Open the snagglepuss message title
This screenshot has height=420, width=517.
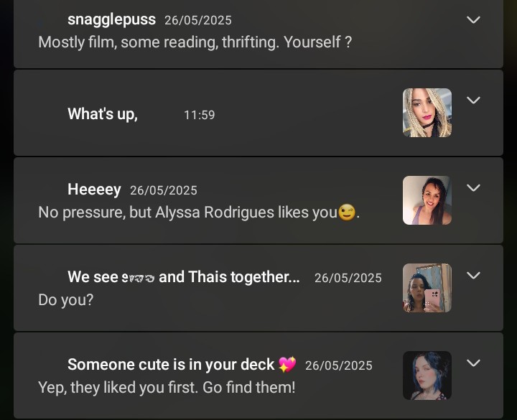tap(111, 19)
